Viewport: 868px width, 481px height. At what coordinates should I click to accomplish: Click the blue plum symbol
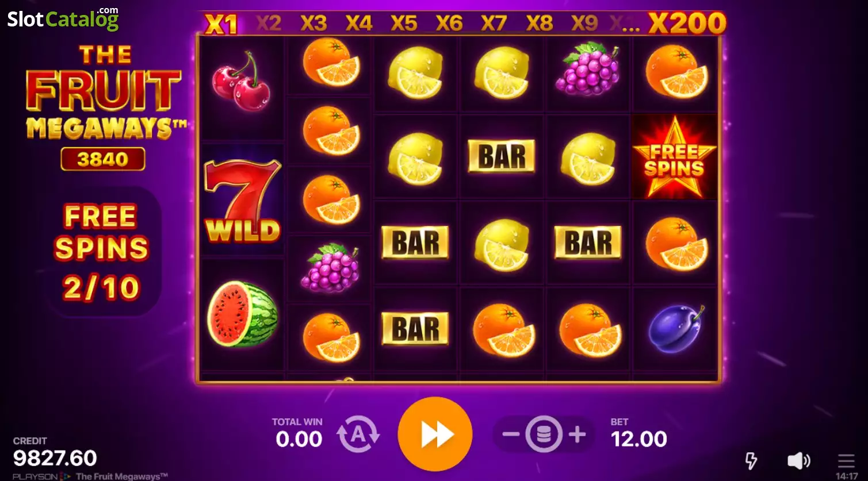(675, 329)
